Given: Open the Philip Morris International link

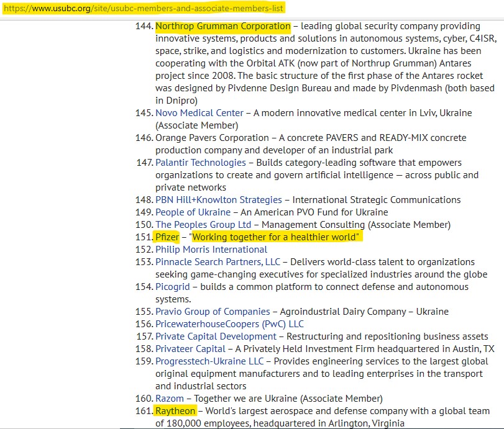Looking at the screenshot, I should pos(211,250).
